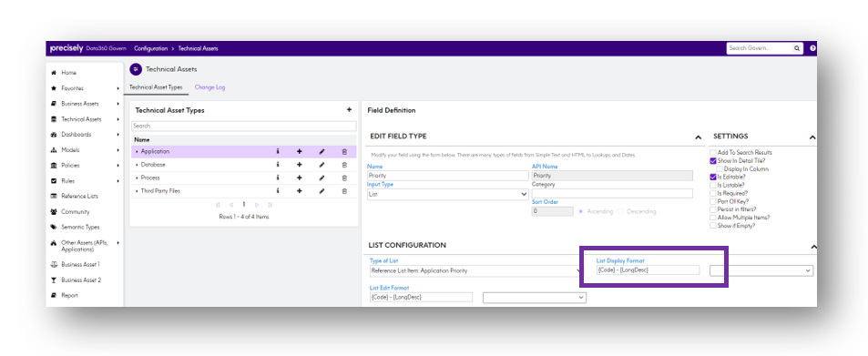Click the Business Assets sidebar icon
Screen dimensions: 868x356
coord(54,104)
